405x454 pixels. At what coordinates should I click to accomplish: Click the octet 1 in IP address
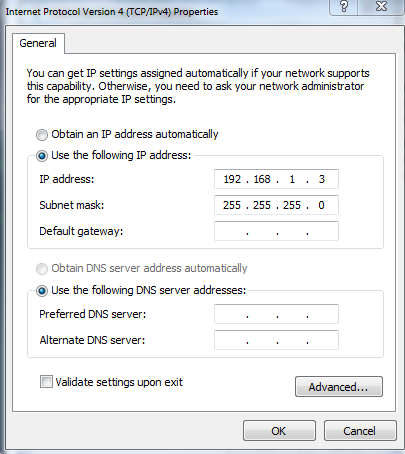pyautogui.click(x=292, y=179)
